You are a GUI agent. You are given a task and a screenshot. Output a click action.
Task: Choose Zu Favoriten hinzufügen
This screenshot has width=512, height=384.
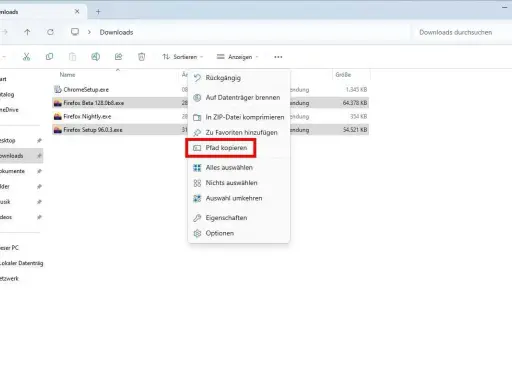(239, 132)
